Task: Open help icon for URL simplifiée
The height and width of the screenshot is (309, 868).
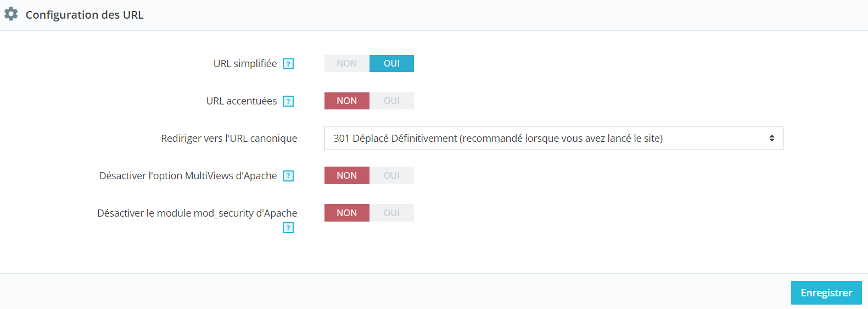Action: tap(288, 64)
